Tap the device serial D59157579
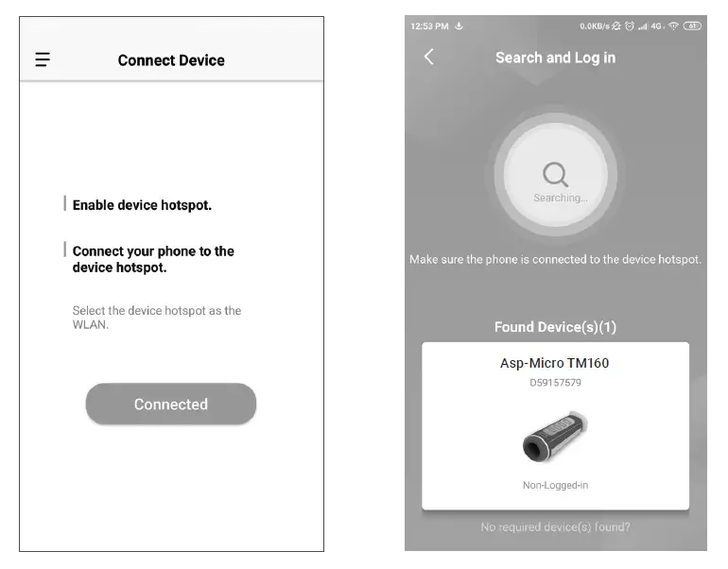This screenshot has width=728, height=569. (x=555, y=383)
